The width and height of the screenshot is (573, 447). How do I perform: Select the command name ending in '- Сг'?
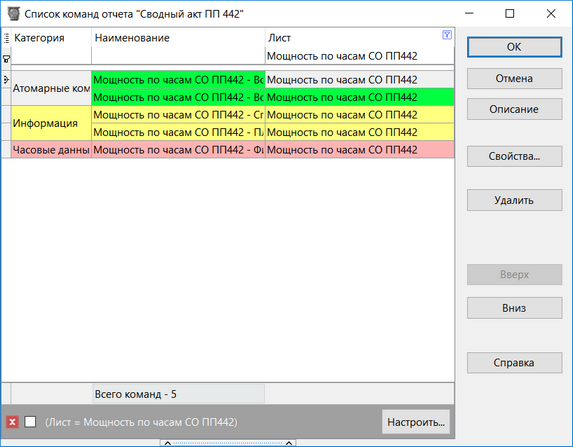[178, 114]
